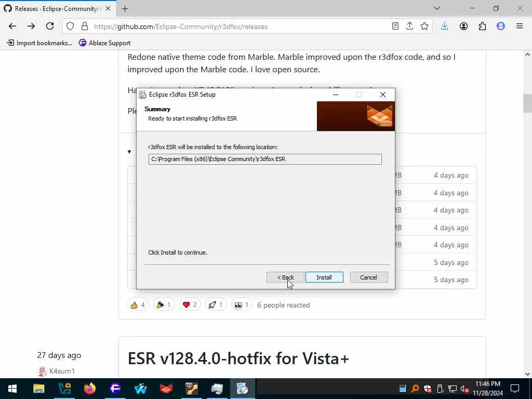Add heart reaction

190,305
